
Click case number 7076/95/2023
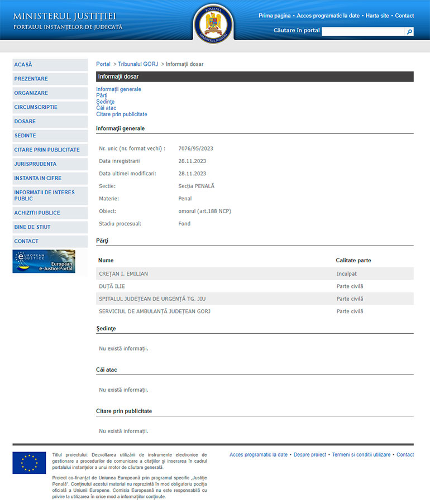click(195, 148)
